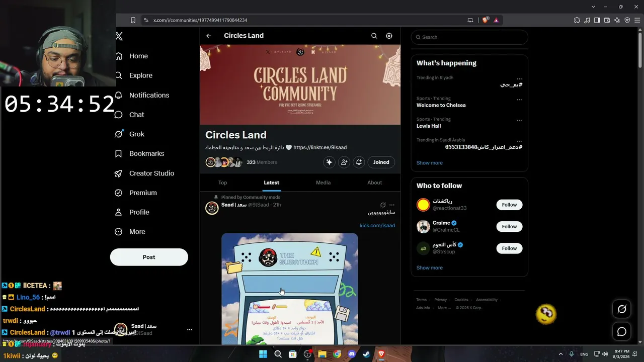Open the linktr.ee/9lsaad link
The height and width of the screenshot is (362, 644).
tap(320, 147)
